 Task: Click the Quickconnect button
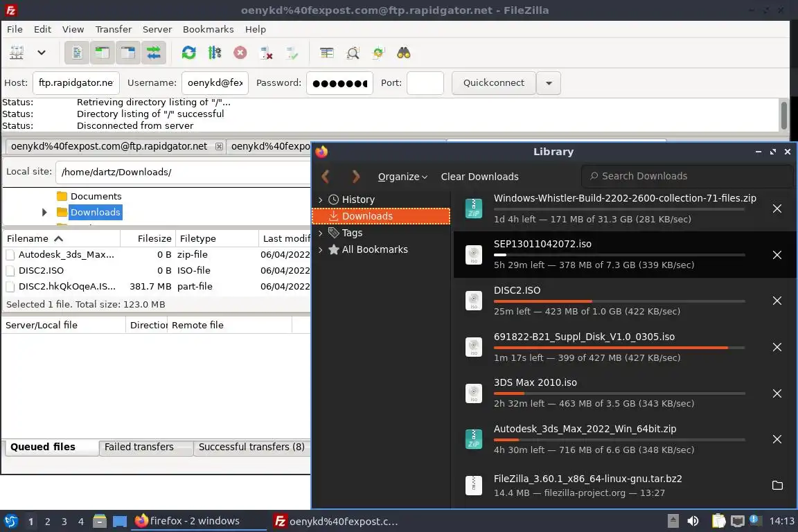point(494,83)
